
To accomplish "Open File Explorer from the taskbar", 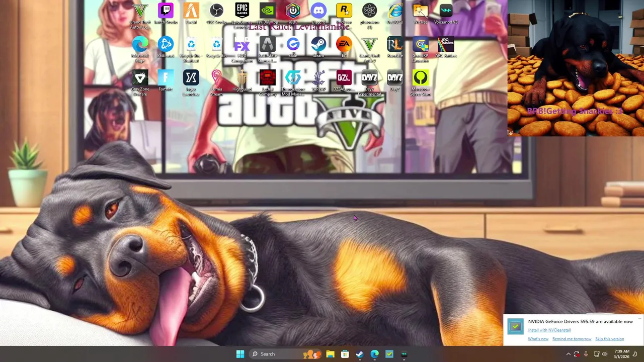I will (330, 354).
